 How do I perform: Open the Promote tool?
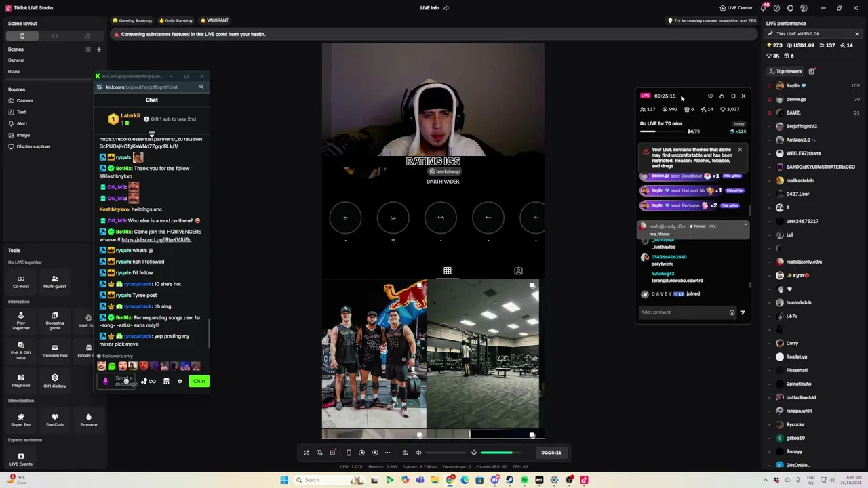click(88, 420)
